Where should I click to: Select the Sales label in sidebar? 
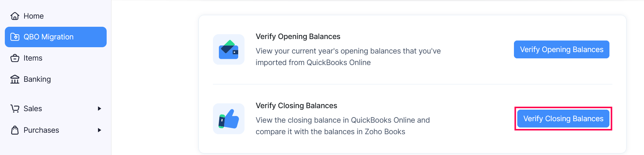(x=33, y=109)
